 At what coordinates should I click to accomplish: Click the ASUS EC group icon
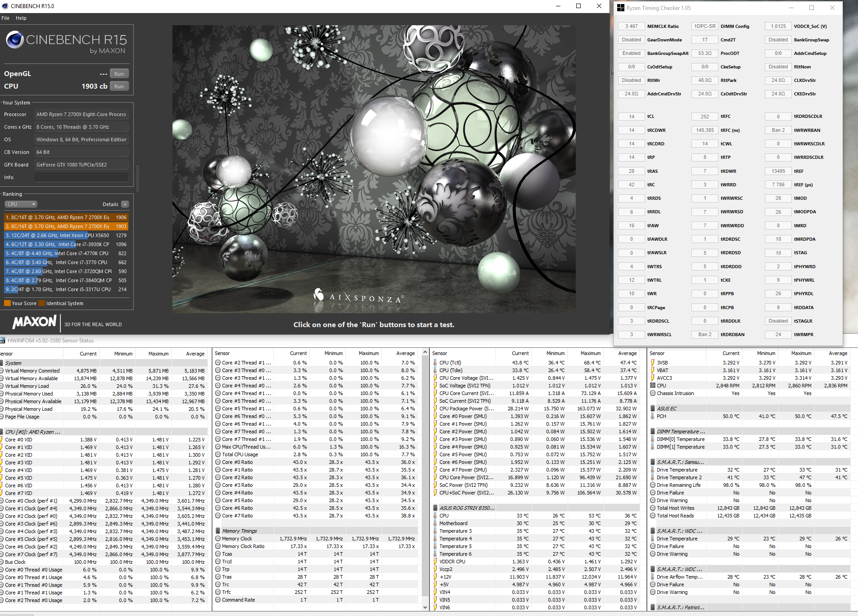(x=653, y=409)
